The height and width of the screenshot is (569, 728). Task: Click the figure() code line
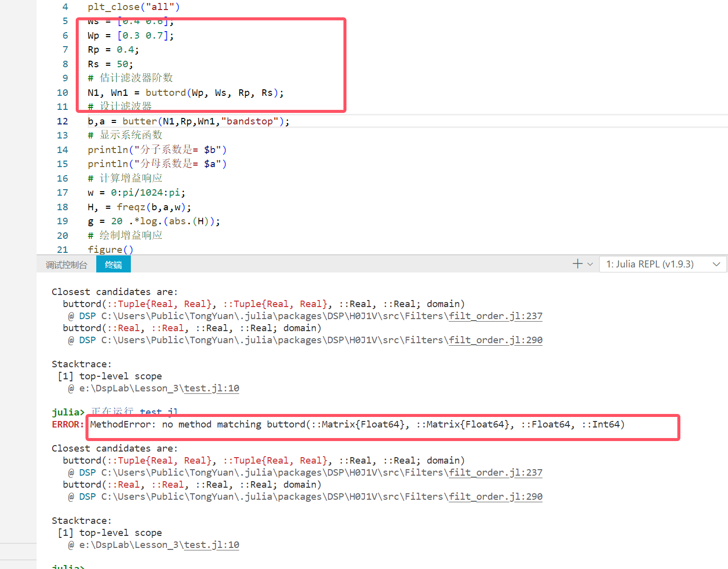click(110, 250)
